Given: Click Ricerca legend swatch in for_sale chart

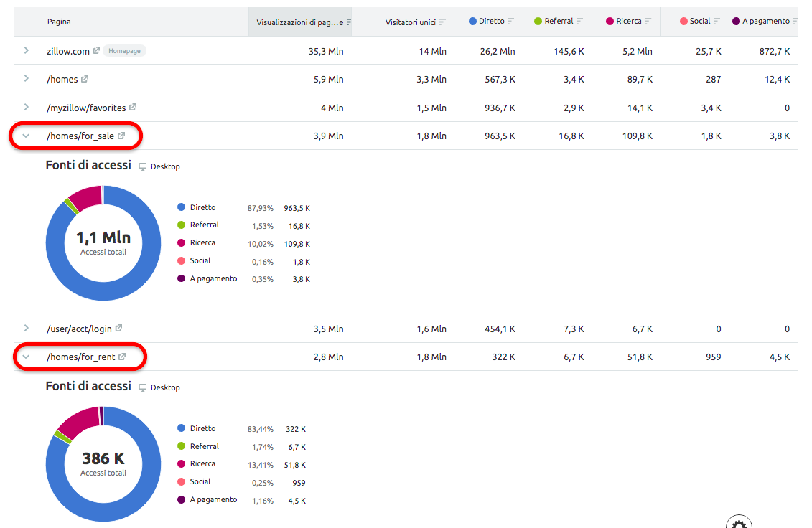Looking at the screenshot, I should pyautogui.click(x=181, y=243).
